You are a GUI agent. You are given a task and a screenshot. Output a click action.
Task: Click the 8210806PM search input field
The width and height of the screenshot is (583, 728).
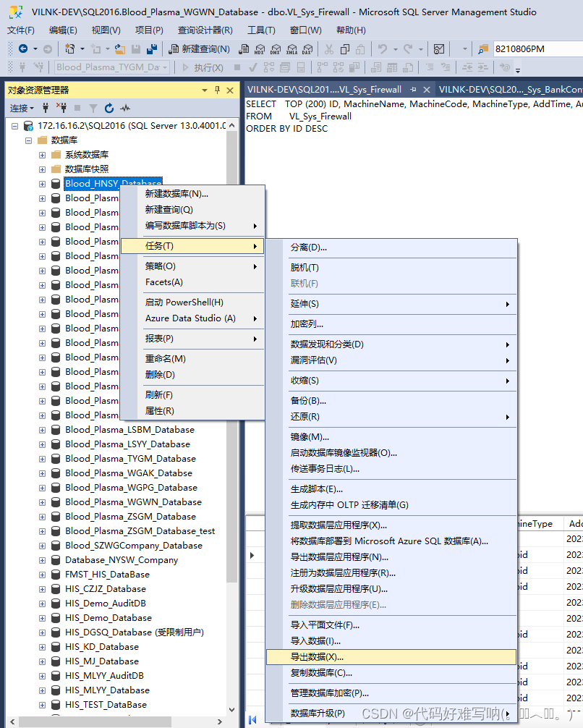[x=537, y=48]
